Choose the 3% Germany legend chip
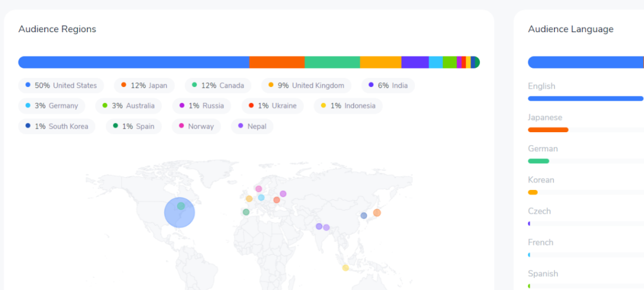 (x=52, y=106)
